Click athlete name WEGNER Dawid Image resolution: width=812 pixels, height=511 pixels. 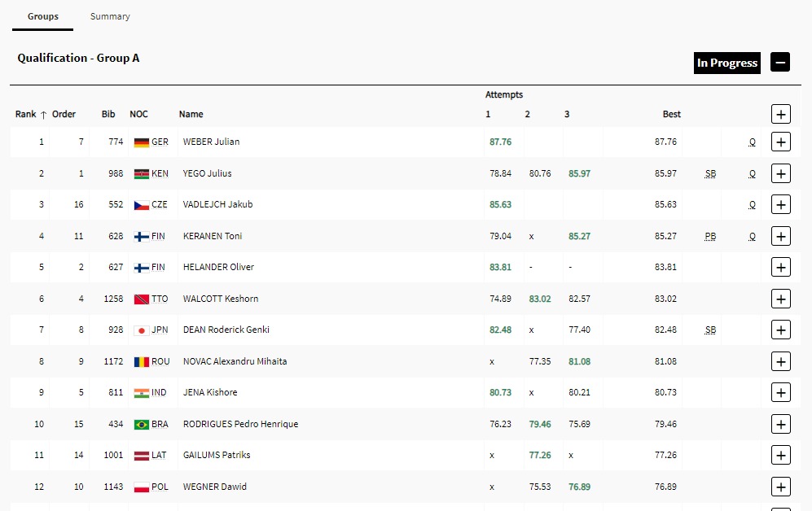pos(214,487)
